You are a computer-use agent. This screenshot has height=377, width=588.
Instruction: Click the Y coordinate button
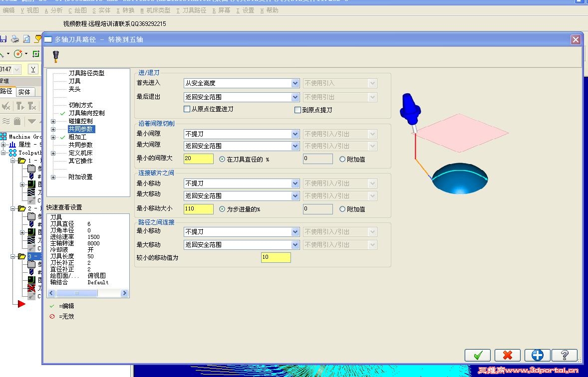(x=33, y=69)
